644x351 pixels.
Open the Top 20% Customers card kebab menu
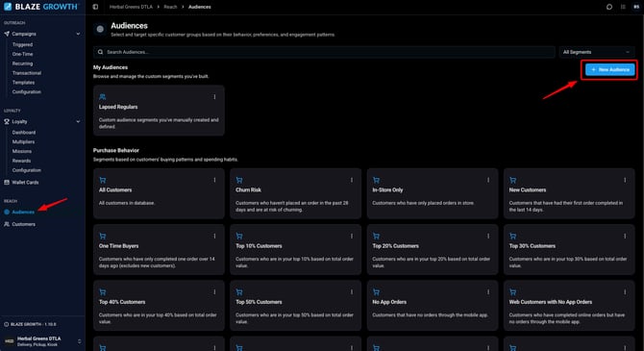click(x=488, y=236)
